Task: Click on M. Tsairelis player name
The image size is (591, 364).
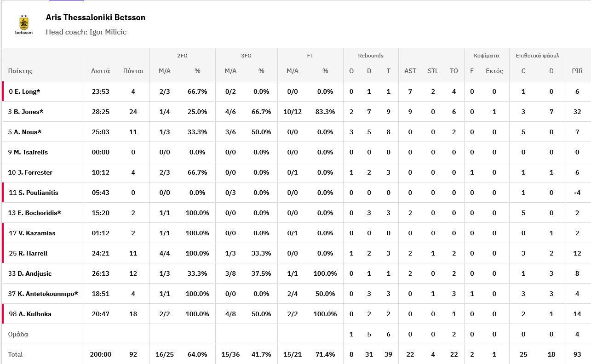Action: point(31,152)
